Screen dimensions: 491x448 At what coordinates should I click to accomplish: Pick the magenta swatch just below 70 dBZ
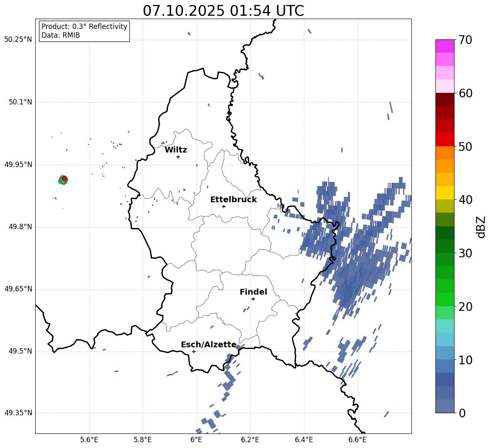[445, 46]
